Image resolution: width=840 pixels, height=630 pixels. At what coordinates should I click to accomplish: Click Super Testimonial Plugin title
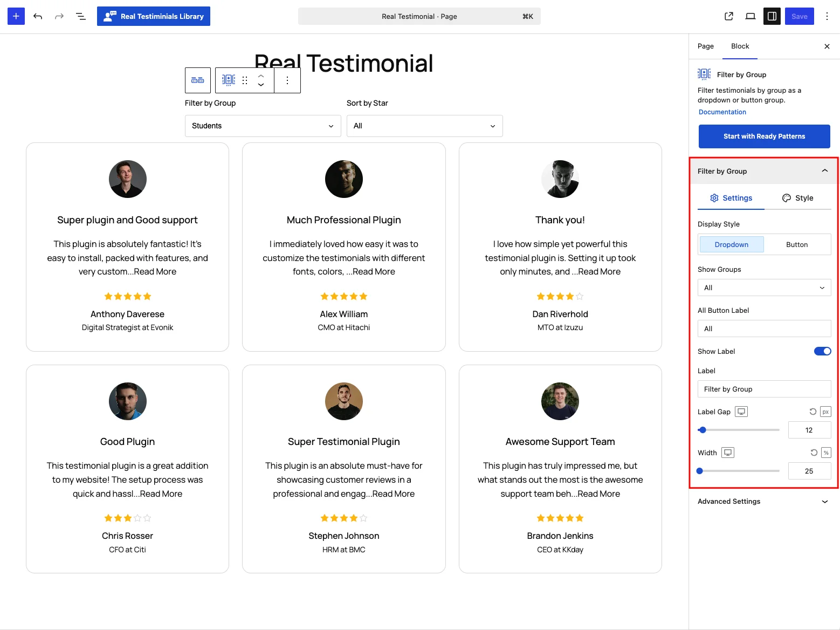tap(344, 442)
